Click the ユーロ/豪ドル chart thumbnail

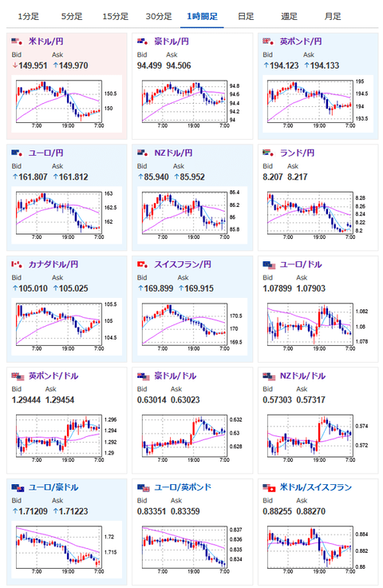(66, 550)
